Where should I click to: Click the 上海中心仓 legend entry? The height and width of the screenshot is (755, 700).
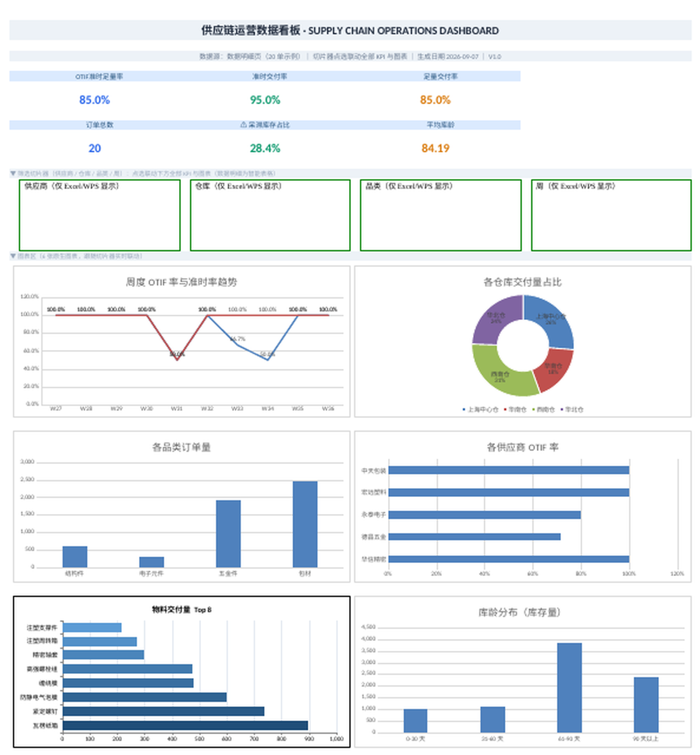tap(480, 409)
